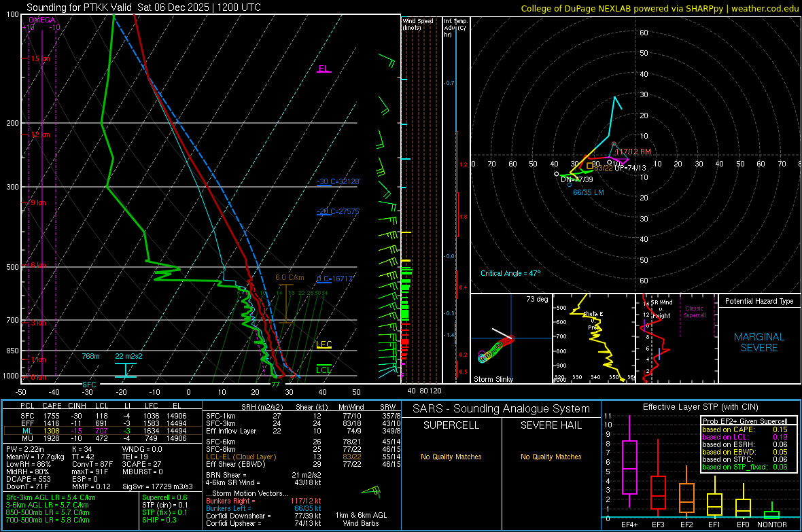This screenshot has height=532, width=802.
Task: Click the 'PW = 2.22in' value
Action: pos(25,449)
